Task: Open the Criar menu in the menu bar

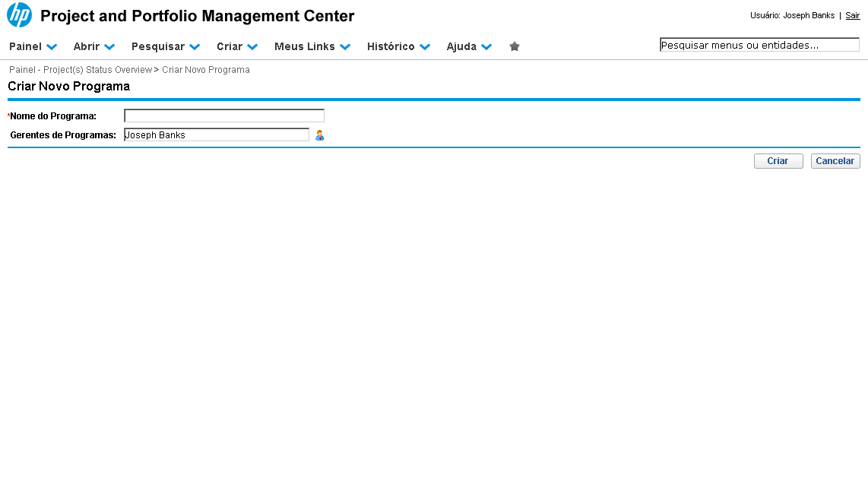Action: coord(236,46)
